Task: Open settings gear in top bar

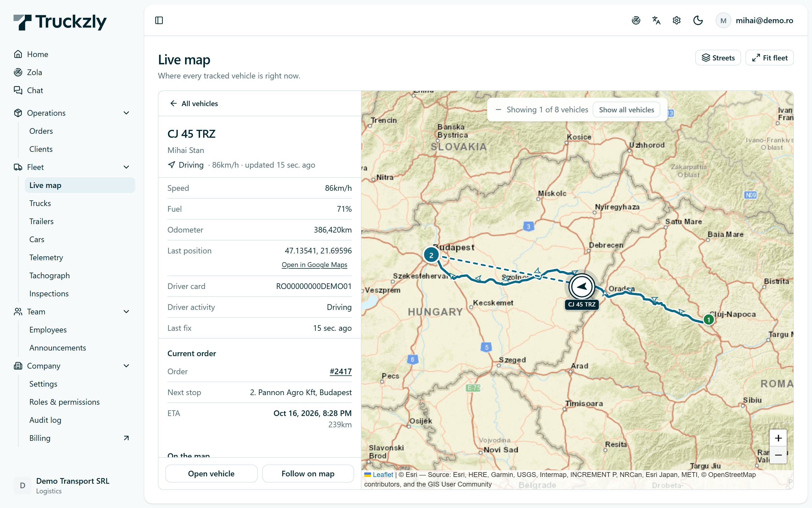Action: [677, 21]
